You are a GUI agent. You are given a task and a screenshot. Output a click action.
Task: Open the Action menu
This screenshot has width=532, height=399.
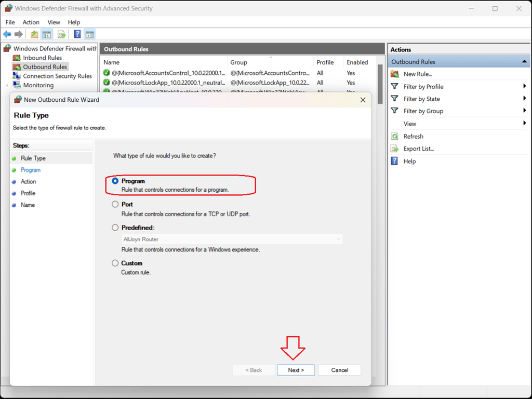click(x=31, y=22)
